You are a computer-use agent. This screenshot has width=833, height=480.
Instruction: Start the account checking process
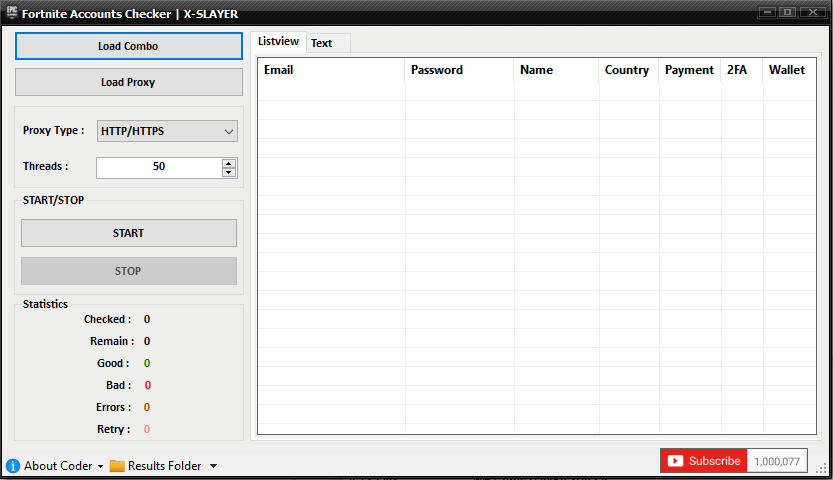click(129, 233)
